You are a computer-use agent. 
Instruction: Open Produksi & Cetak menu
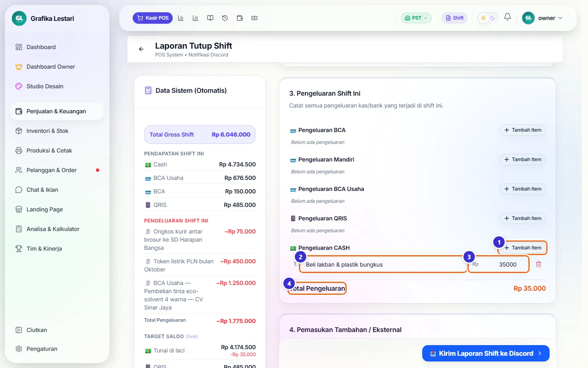tap(57, 150)
